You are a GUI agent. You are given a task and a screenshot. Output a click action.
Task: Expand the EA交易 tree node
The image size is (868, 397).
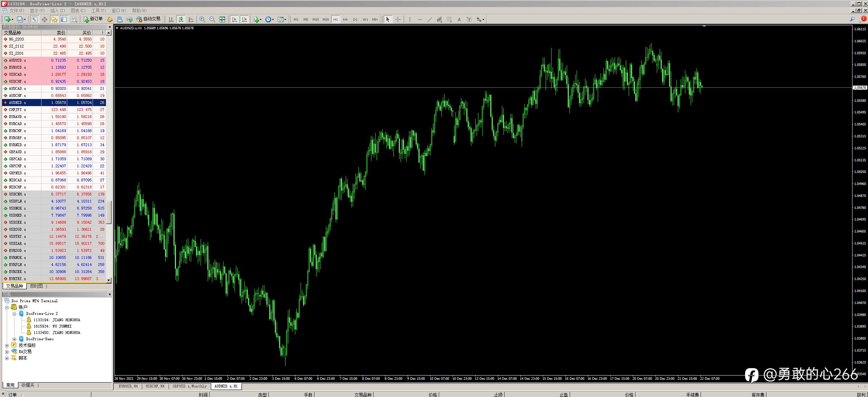pyautogui.click(x=7, y=352)
